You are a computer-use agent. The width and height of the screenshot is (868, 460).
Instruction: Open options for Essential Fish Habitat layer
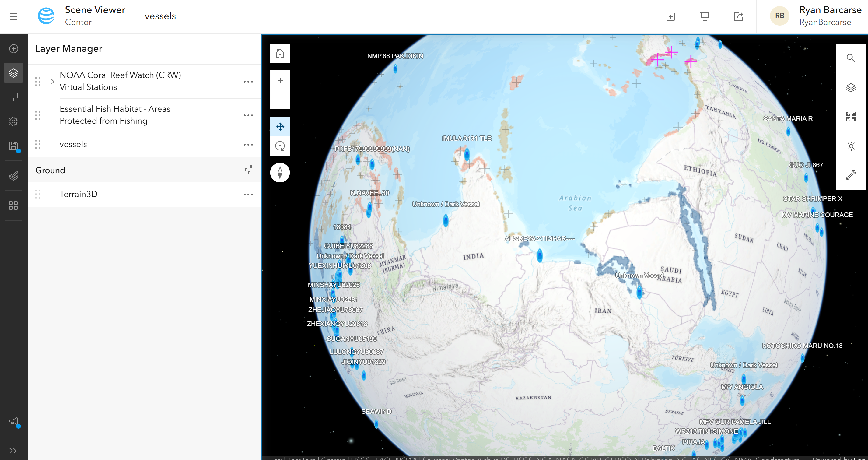248,115
